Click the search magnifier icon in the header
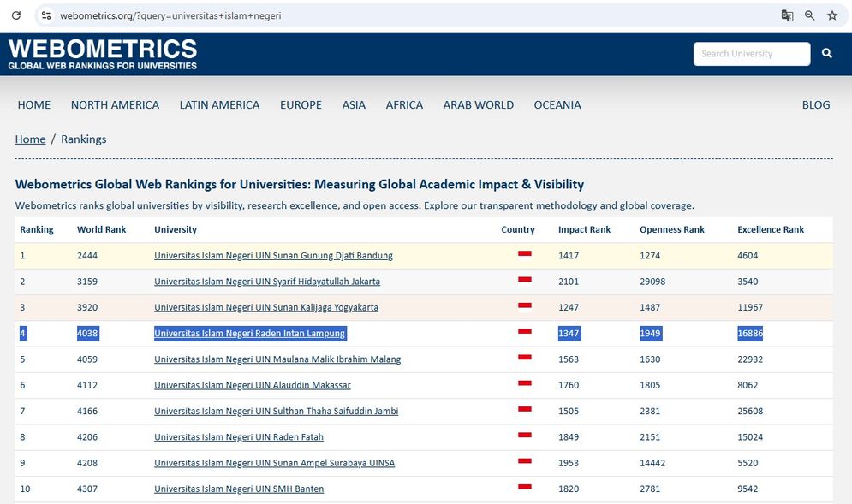The width and height of the screenshot is (852, 504). (x=826, y=53)
